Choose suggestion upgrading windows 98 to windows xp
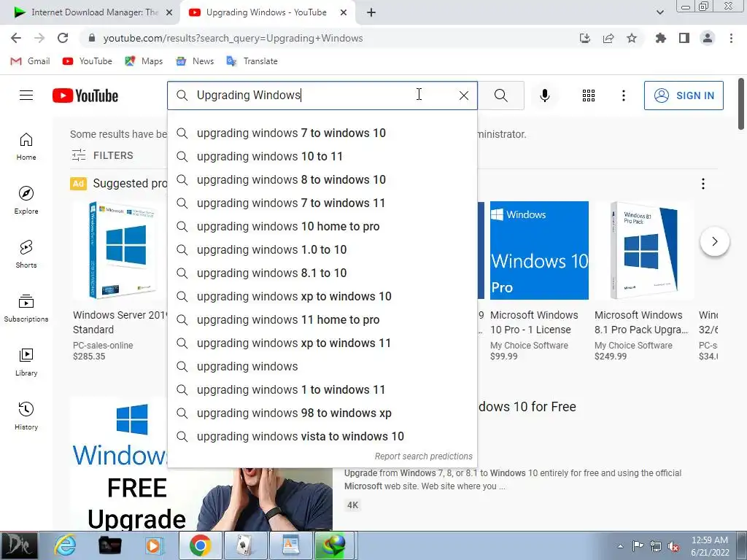The height and width of the screenshot is (560, 747). tap(322, 413)
